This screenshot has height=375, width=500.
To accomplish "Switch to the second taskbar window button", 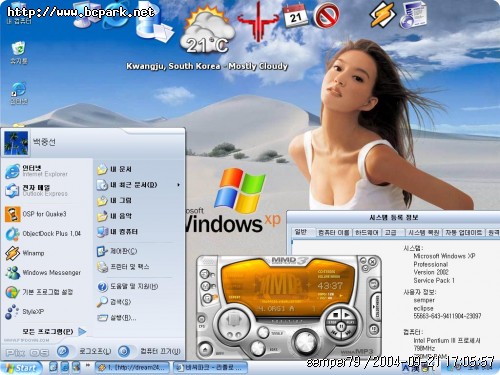I will click(211, 368).
